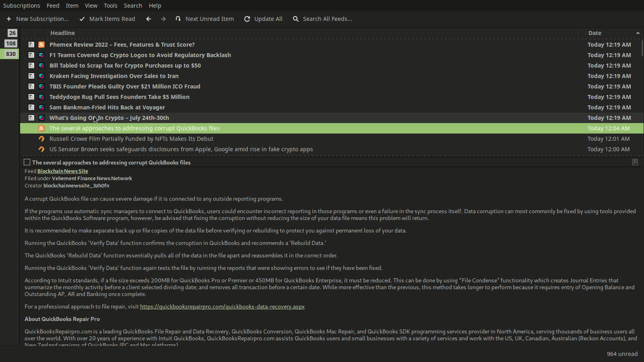The height and width of the screenshot is (362, 644).
Task: Click the unread icon on the TBIS Founder row
Action: 31,86
